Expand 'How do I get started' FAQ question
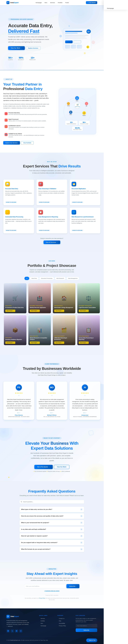 pos(52,536)
